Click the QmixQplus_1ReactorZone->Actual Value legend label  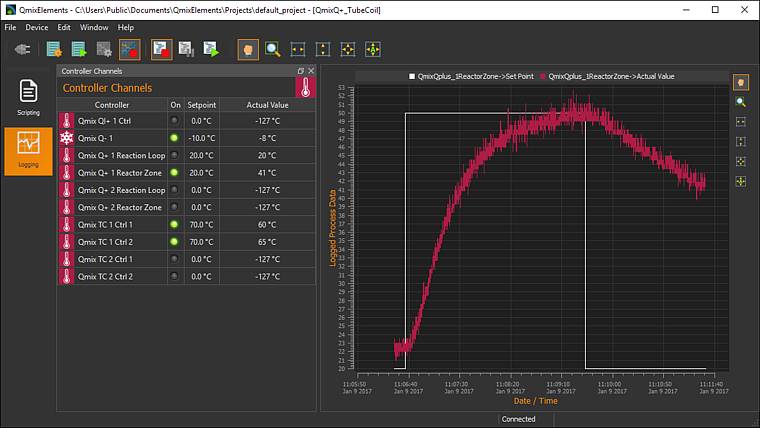(611, 76)
